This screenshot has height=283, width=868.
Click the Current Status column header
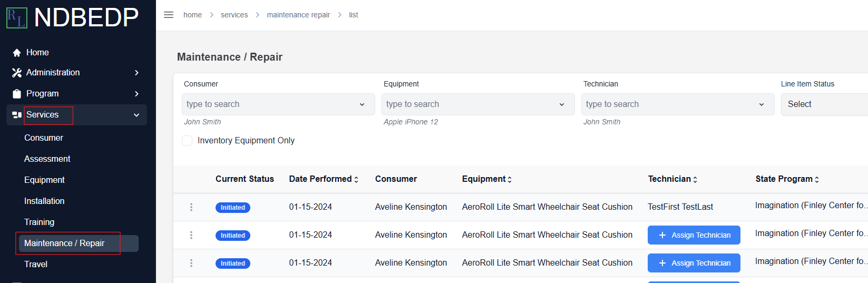[245, 179]
